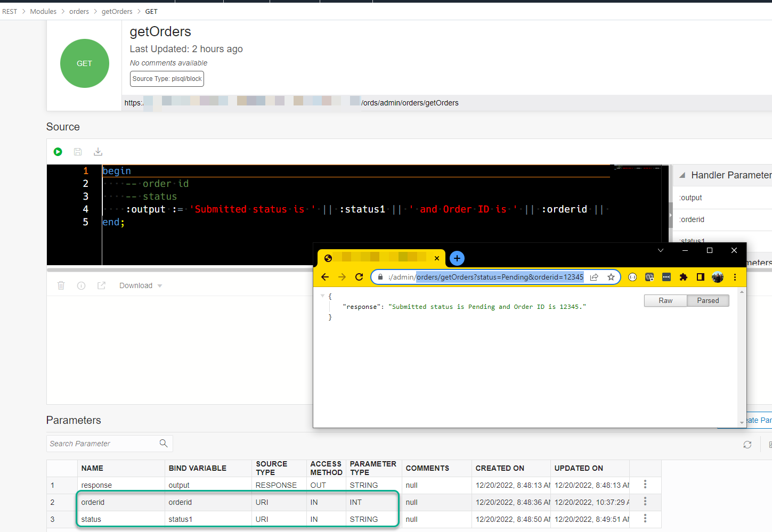Screen dimensions: 772x532
Task: Click the refresh parameters icon
Action: (747, 444)
